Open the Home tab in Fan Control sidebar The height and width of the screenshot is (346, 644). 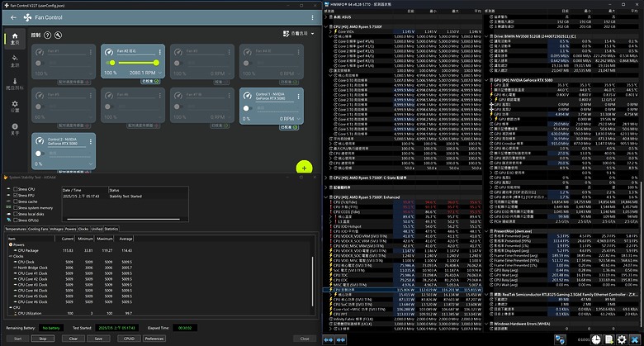(x=15, y=39)
